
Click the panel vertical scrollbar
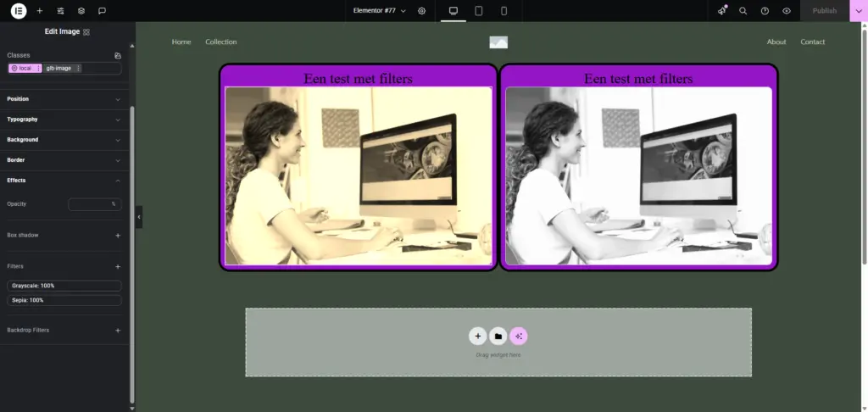point(131,254)
